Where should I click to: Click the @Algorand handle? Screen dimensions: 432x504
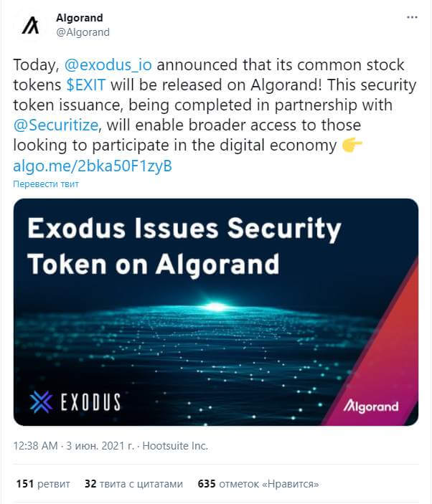(x=83, y=32)
